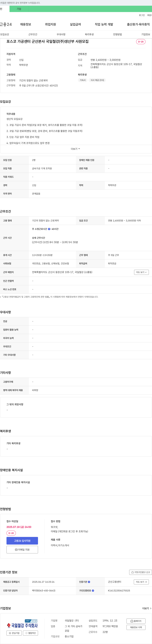
Task: Click the info icon next to 구인인증번호
Action: 93,590
